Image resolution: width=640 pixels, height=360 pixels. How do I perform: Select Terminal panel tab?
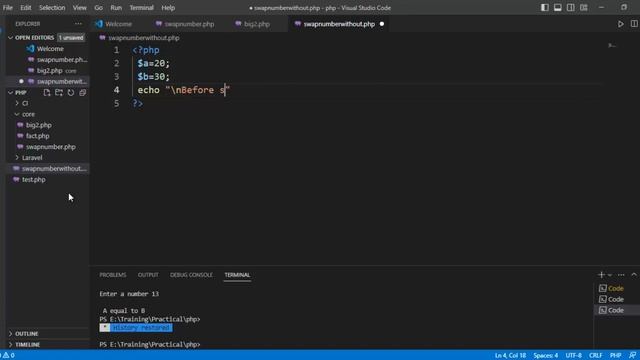coord(237,275)
